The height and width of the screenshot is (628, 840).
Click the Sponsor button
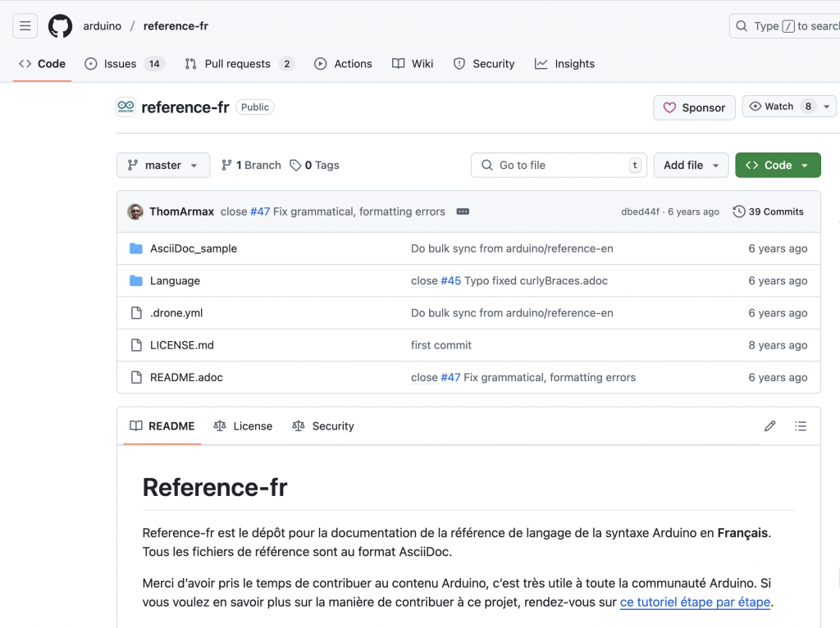pos(694,107)
